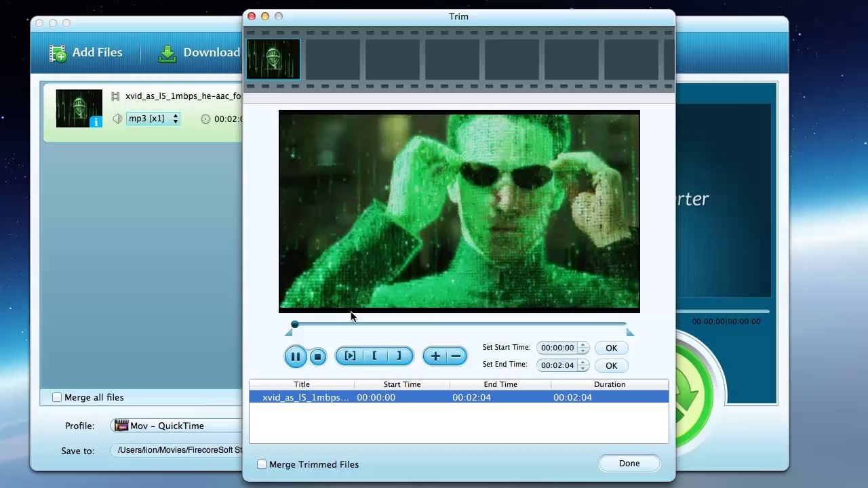This screenshot has height=488, width=868.
Task: Stop video playback in Trim window
Action: 317,357
